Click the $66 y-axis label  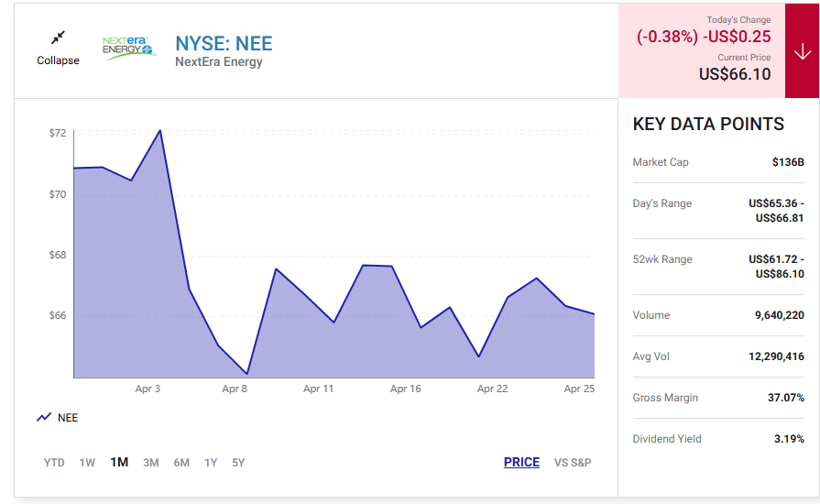coord(58,316)
